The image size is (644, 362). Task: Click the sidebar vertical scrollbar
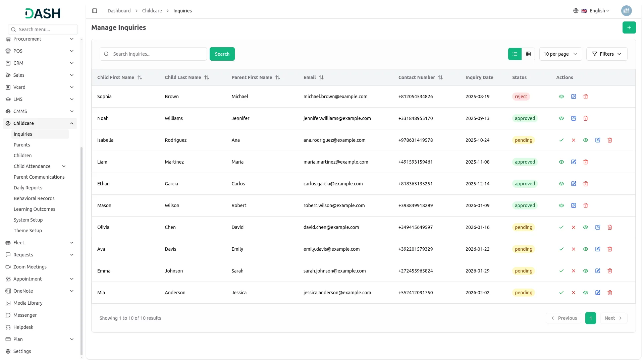(82, 251)
